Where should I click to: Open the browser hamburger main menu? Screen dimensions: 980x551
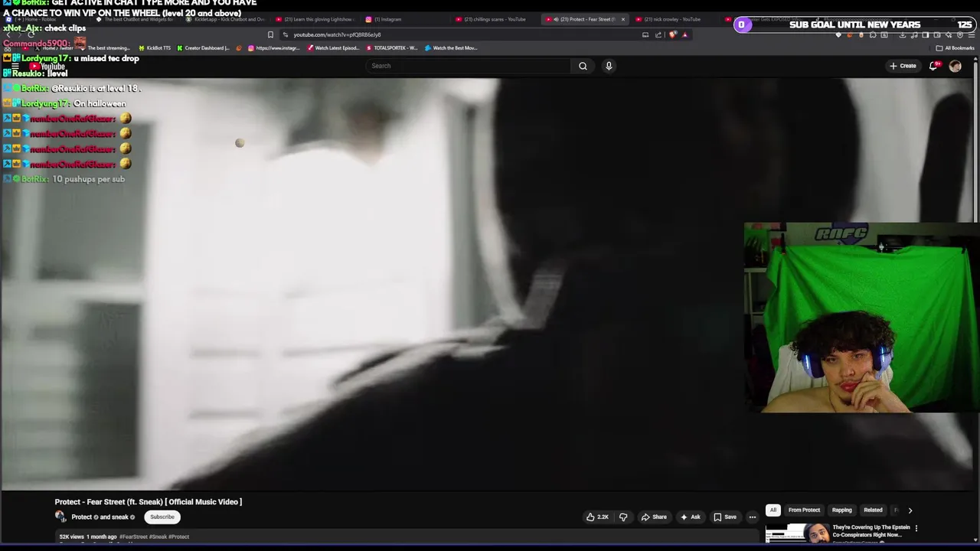pyautogui.click(x=972, y=34)
